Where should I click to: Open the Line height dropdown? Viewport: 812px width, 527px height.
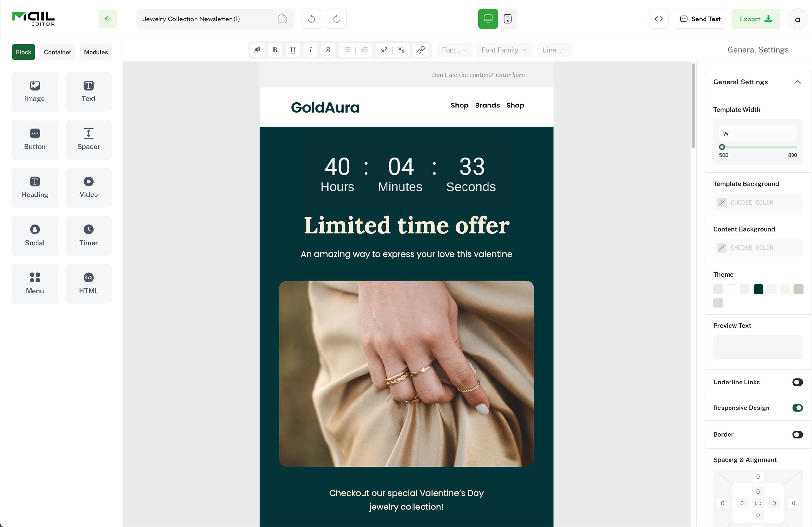[x=554, y=50]
